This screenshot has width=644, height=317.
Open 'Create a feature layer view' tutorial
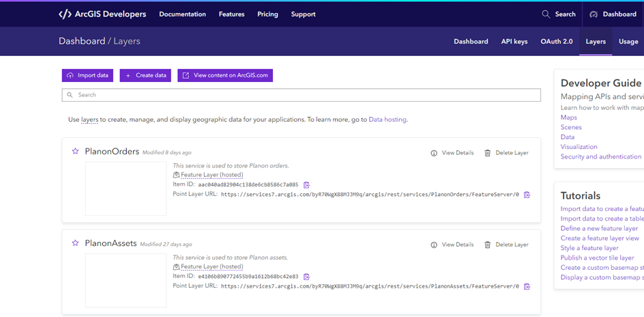click(x=600, y=238)
